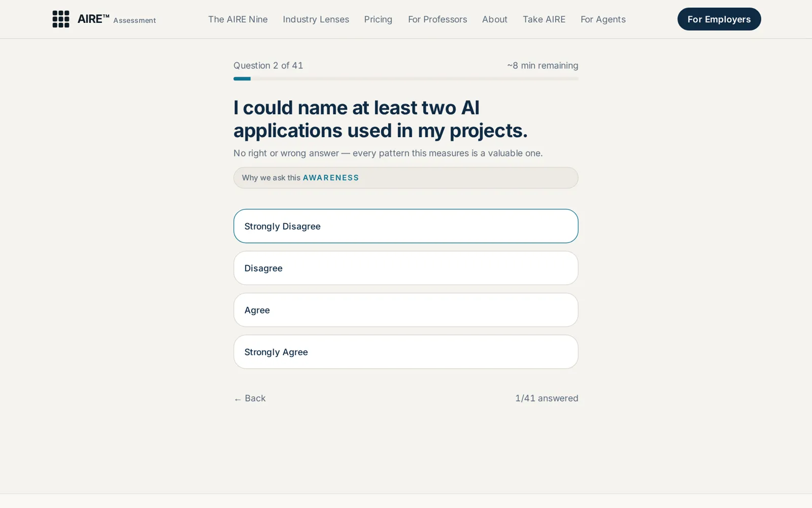Select the Strongly Disagree answer

point(405,226)
